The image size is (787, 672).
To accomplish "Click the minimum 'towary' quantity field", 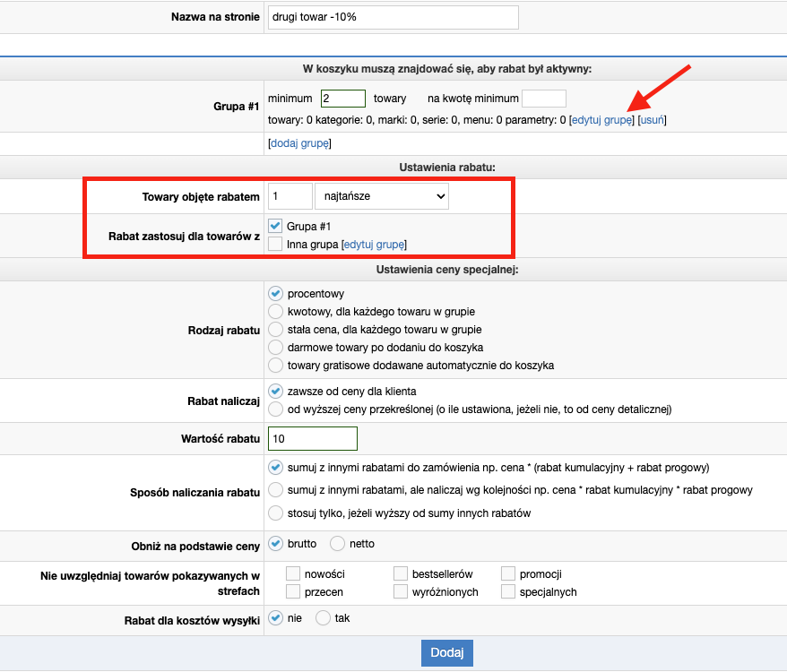I will 342,99.
